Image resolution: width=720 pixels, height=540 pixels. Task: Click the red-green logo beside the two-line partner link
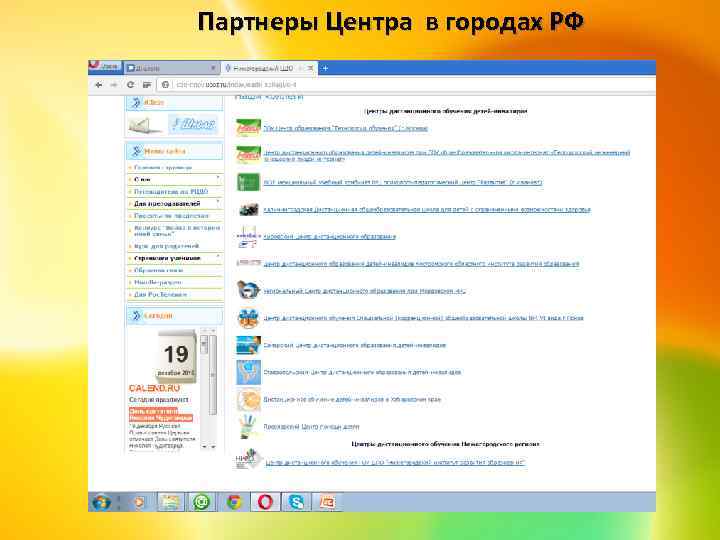pyautogui.click(x=248, y=155)
